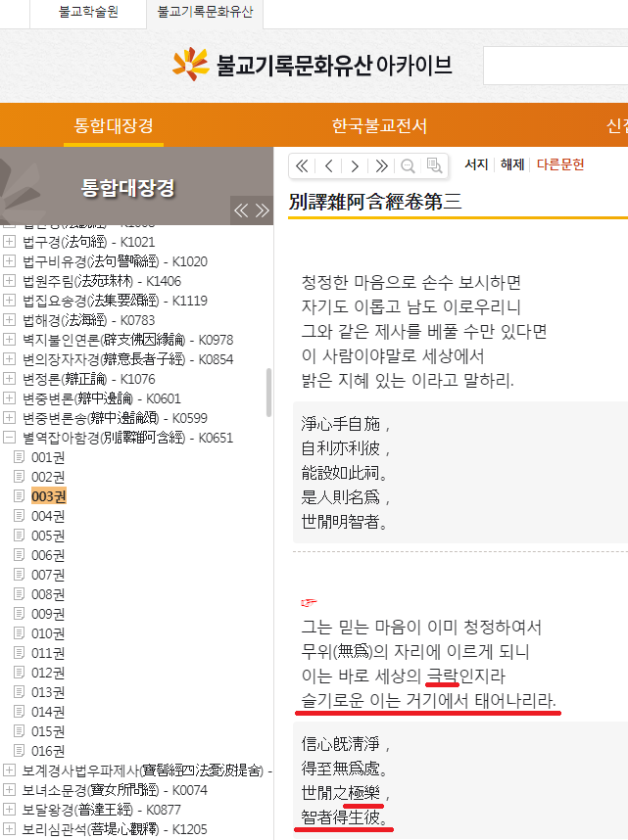Click document icon for 013권
The width and height of the screenshot is (628, 840).
coord(20,692)
